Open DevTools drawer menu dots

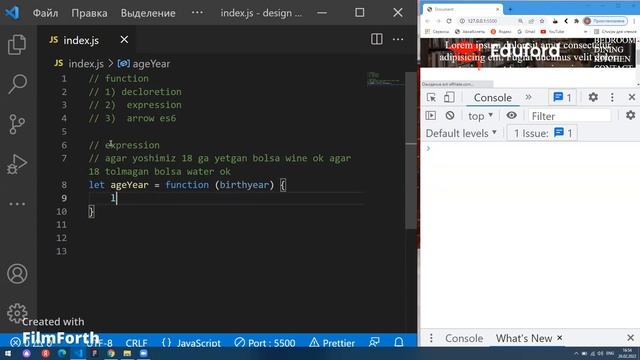coord(431,338)
